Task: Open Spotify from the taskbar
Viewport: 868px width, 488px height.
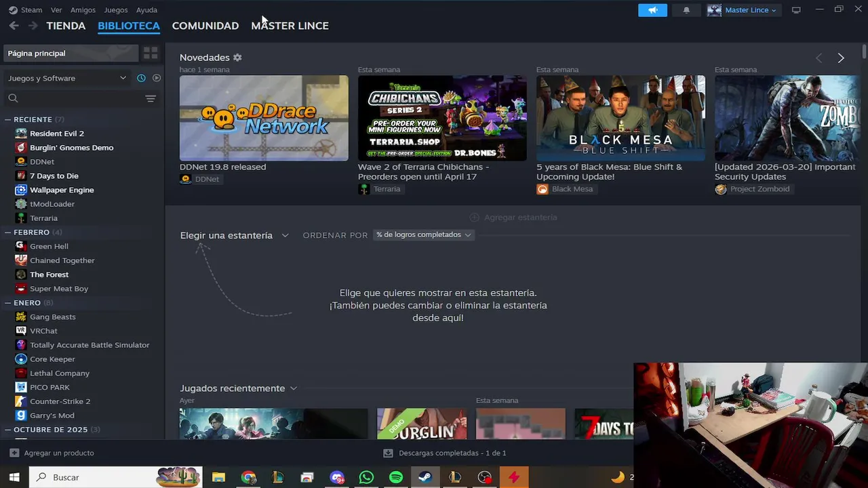Action: [396, 477]
